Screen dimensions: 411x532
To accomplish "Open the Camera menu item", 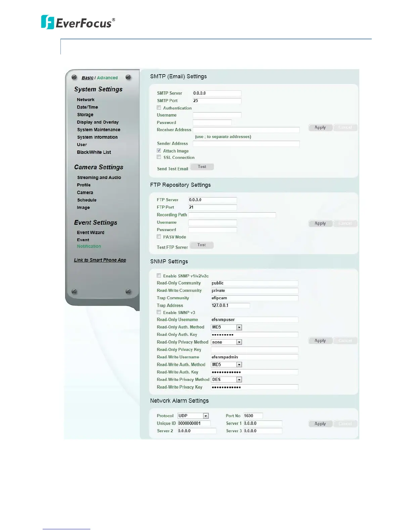I will pos(85,192).
